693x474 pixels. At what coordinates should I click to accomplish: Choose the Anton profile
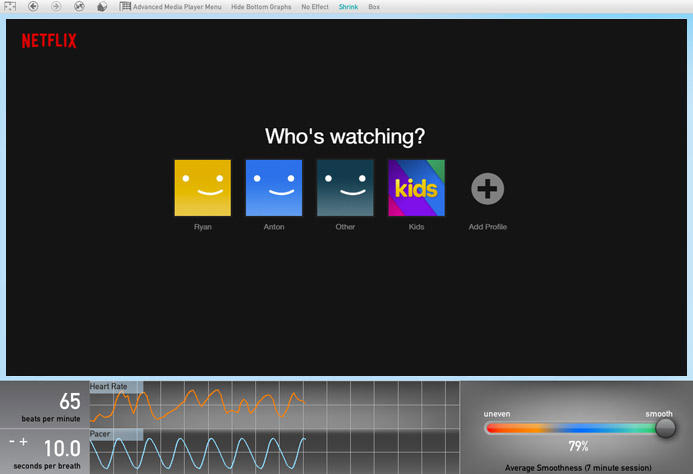tap(274, 188)
